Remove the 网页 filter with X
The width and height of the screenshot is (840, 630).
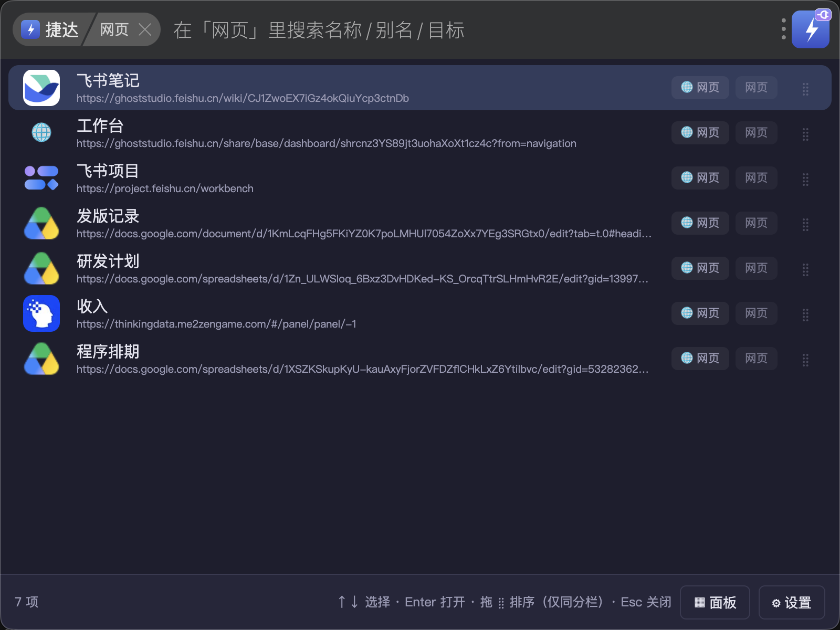click(x=145, y=30)
